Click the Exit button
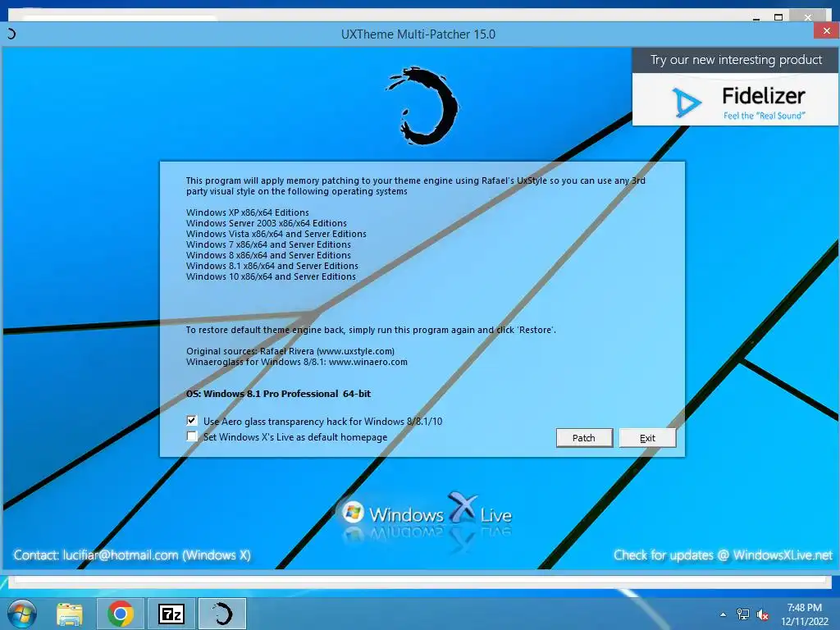This screenshot has height=630, width=840. point(647,438)
